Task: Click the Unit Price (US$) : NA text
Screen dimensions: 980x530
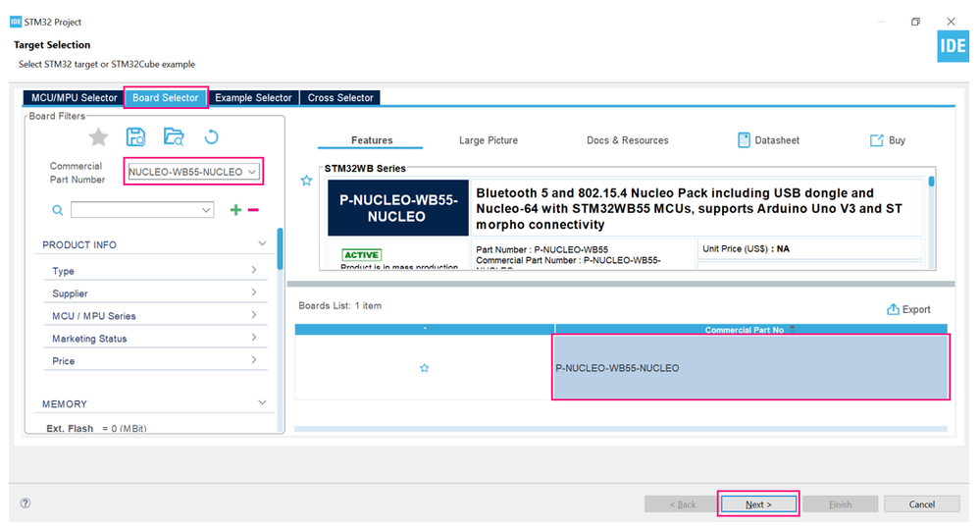Action: pos(746,248)
